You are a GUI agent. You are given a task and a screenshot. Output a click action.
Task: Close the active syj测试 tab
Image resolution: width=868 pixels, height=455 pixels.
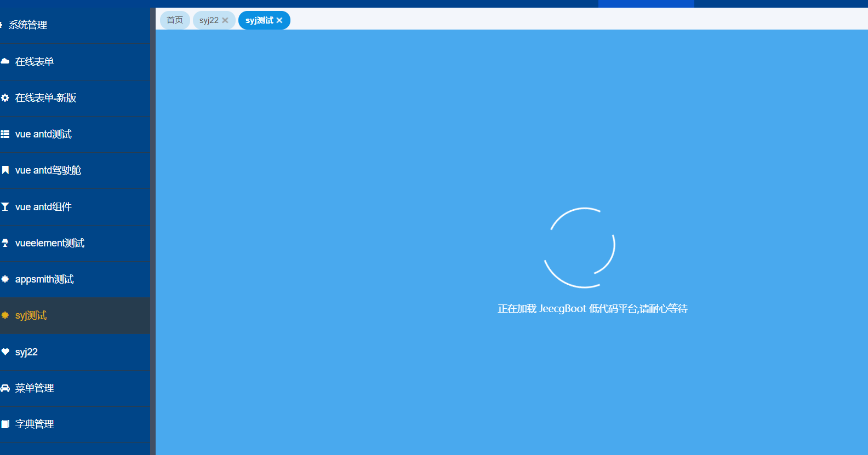coord(279,20)
